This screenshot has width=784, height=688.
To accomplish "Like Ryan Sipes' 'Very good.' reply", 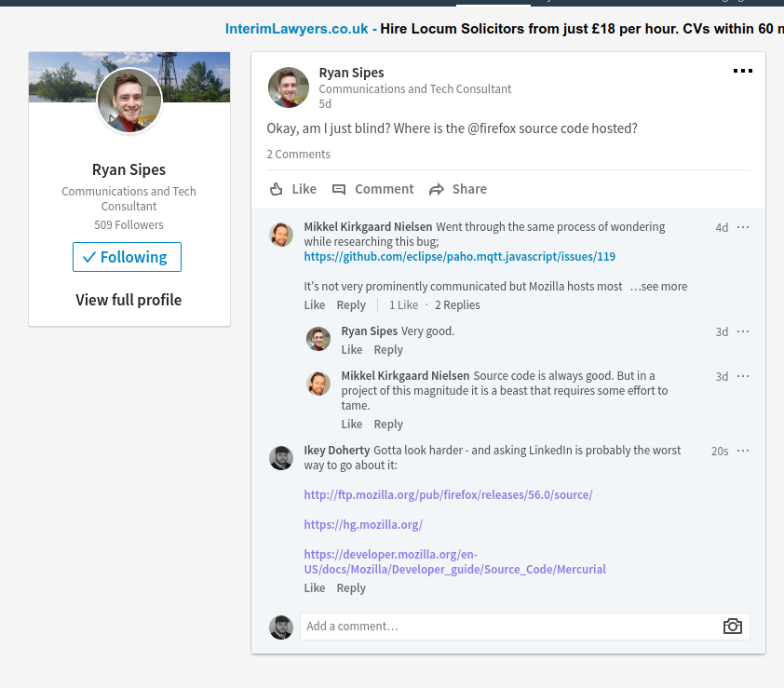I will 352,349.
